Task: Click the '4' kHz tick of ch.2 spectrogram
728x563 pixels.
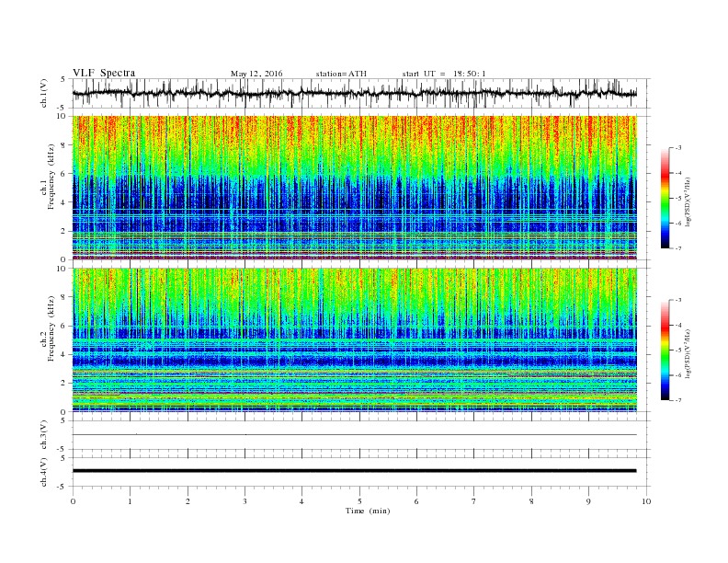Action: click(x=64, y=354)
